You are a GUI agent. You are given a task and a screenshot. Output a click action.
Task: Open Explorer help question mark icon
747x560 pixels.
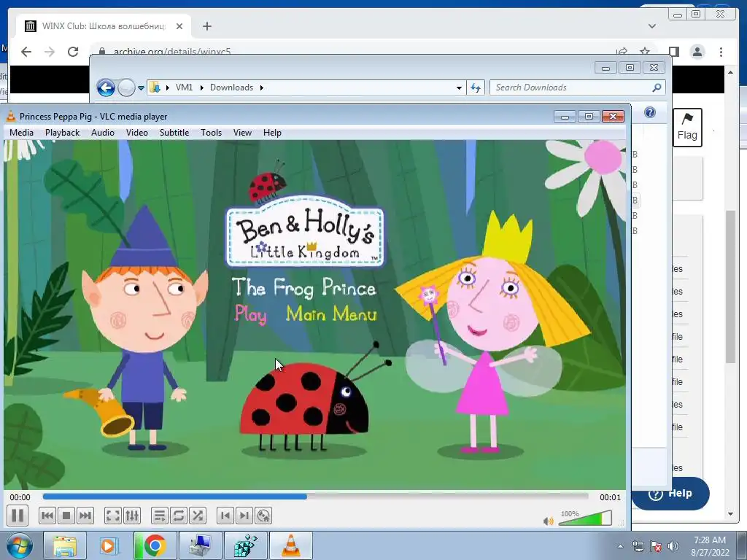click(650, 112)
